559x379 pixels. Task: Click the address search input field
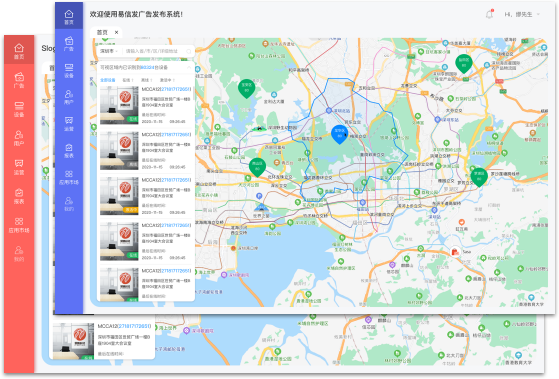153,51
